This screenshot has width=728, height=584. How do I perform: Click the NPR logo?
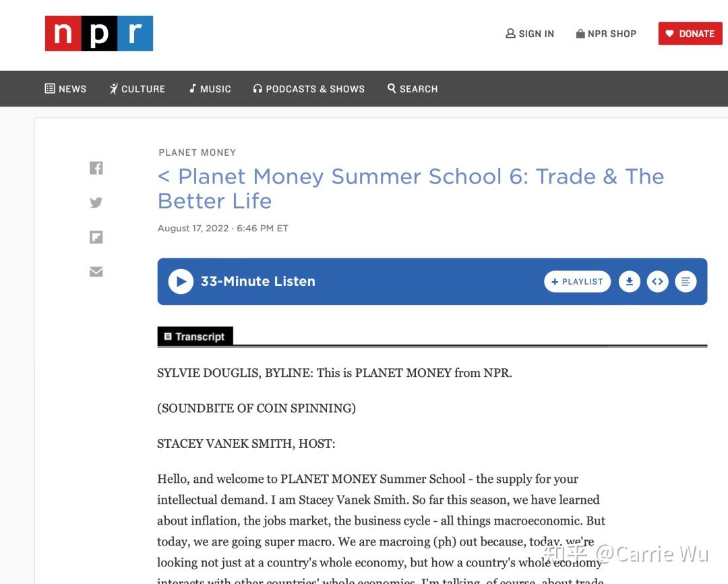pos(98,33)
